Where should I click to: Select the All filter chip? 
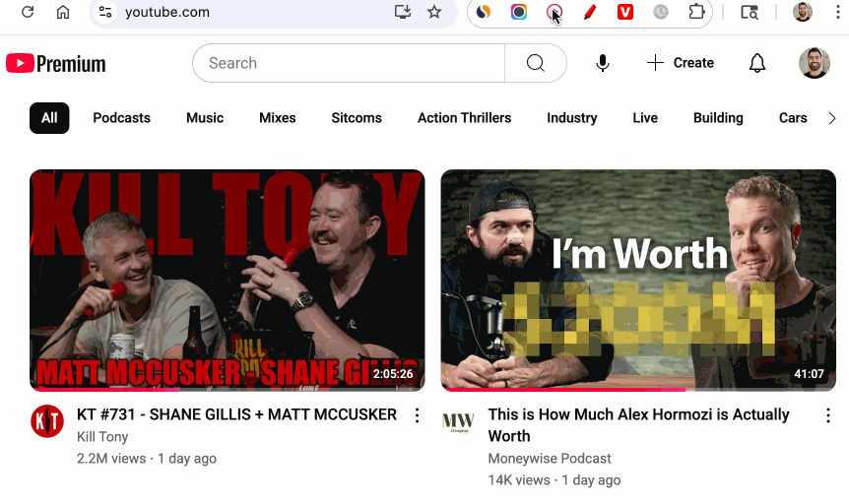point(49,118)
